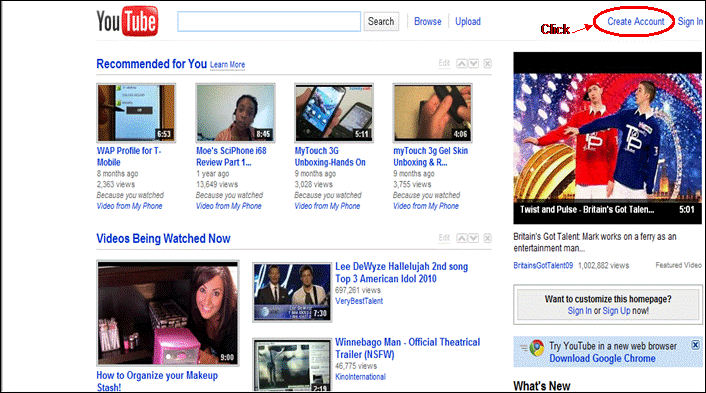Click Lee DeWyze Hallelujah 2nd song title

pyautogui.click(x=401, y=272)
